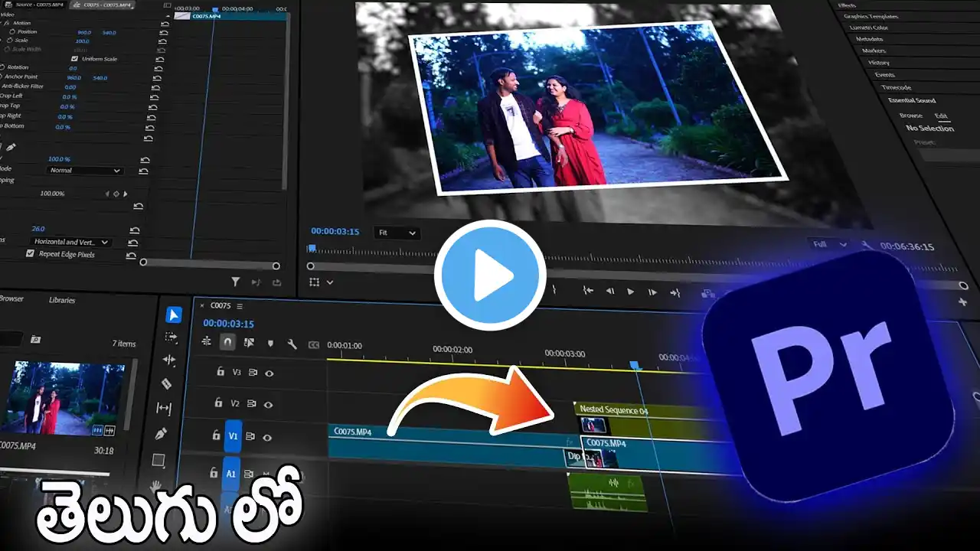Viewport: 980px width, 551px height.
Task: Open the Normal blend mode dropdown
Action: pyautogui.click(x=84, y=170)
